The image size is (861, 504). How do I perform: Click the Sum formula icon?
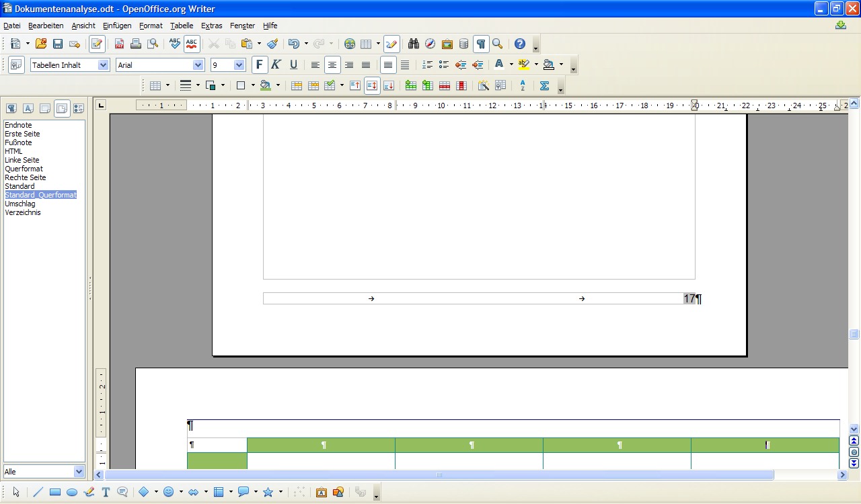[544, 85]
